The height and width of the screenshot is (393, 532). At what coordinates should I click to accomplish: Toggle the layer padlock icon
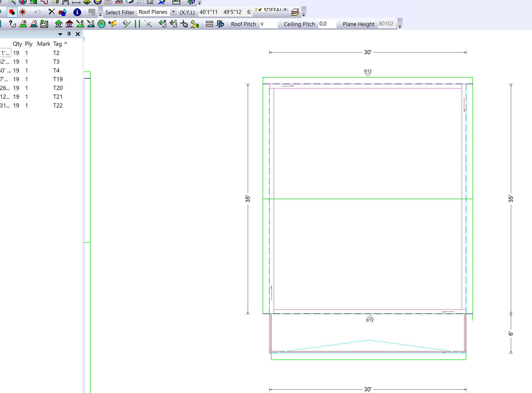click(260, 9)
